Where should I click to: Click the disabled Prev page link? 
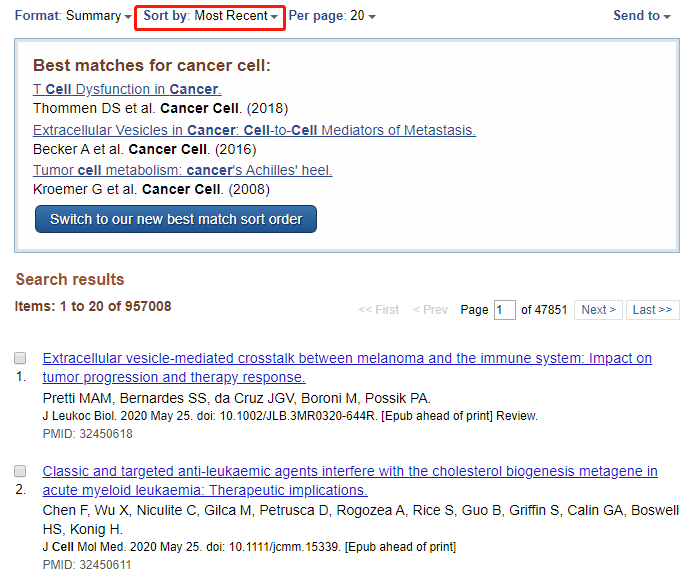[x=430, y=310]
